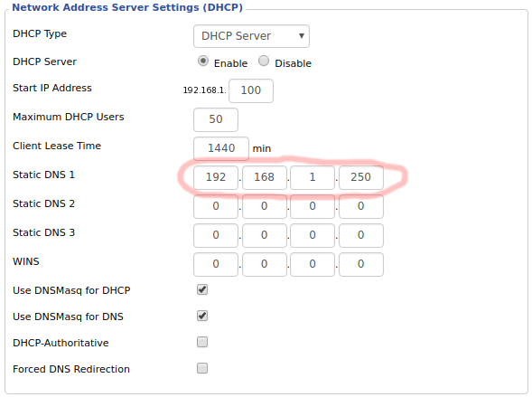This screenshot has width=532, height=397.
Task: Click the 'Static DNS 2' label
Action: (43, 203)
